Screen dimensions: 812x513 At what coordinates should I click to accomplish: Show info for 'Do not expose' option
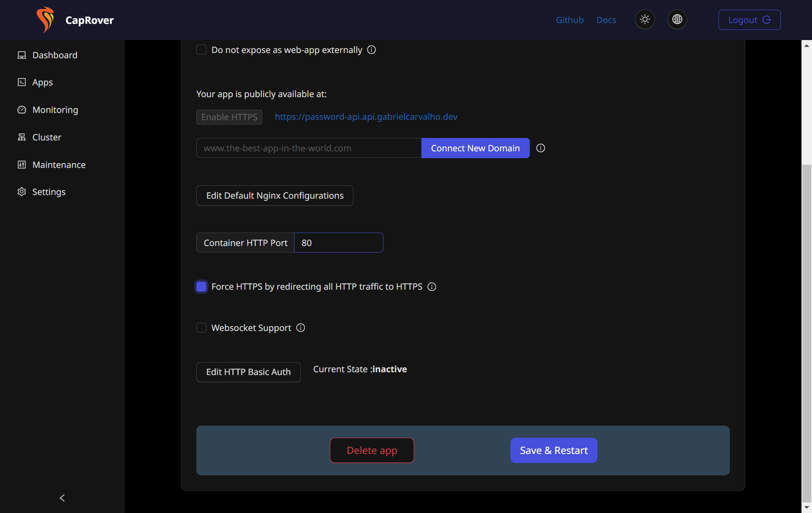coord(372,50)
